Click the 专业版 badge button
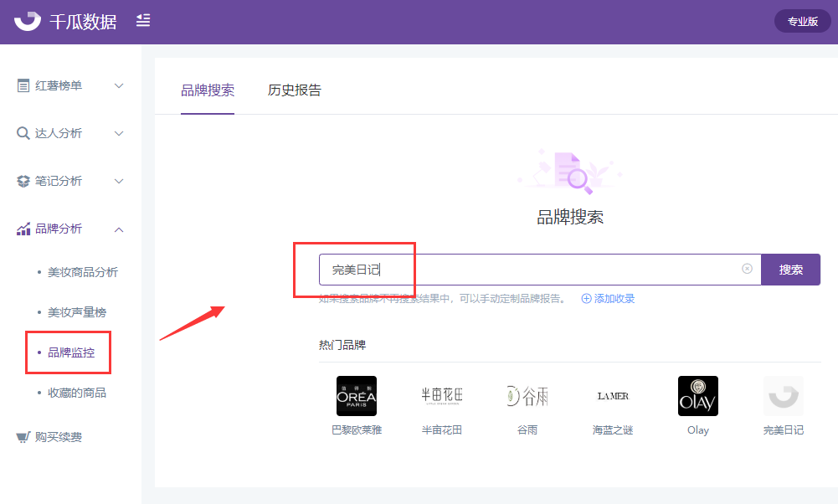The height and width of the screenshot is (504, 838). pyautogui.click(x=803, y=22)
